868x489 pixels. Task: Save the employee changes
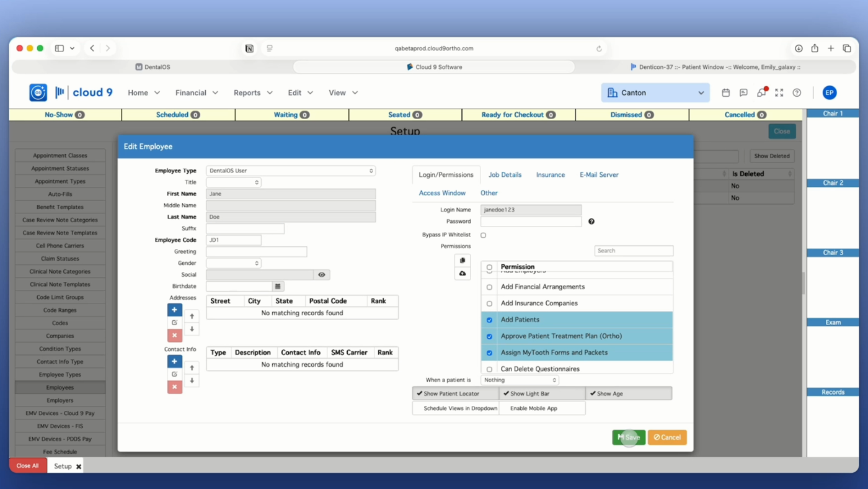(x=629, y=437)
